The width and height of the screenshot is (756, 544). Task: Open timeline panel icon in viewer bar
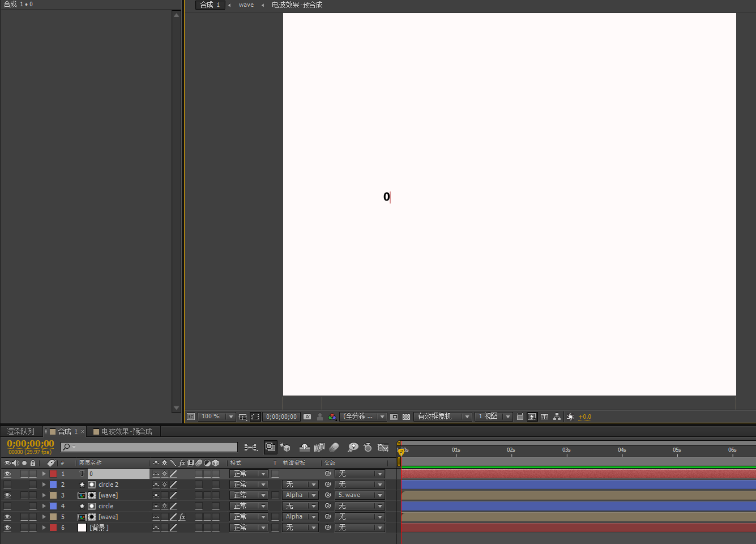(544, 416)
